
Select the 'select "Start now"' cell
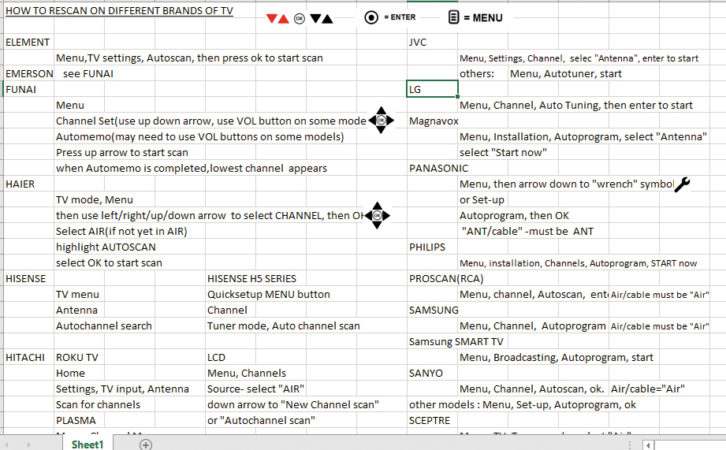503,152
